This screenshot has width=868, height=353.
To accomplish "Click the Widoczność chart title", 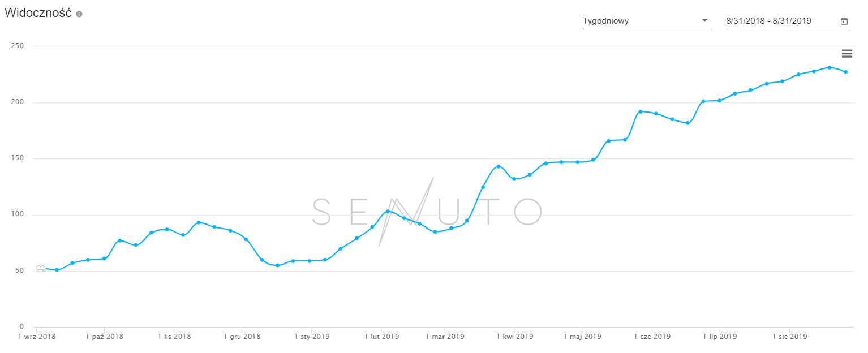I will [x=38, y=14].
